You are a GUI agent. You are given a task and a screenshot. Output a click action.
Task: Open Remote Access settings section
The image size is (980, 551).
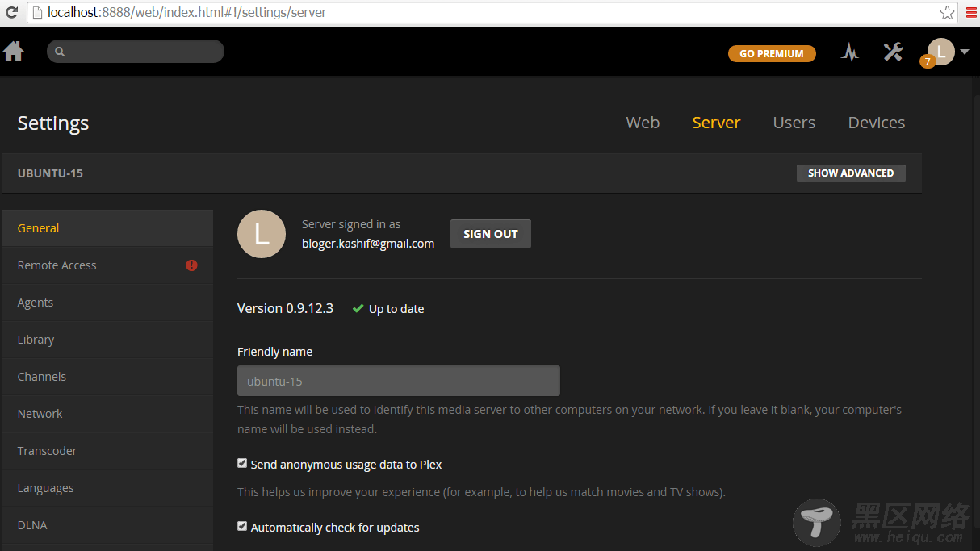107,265
